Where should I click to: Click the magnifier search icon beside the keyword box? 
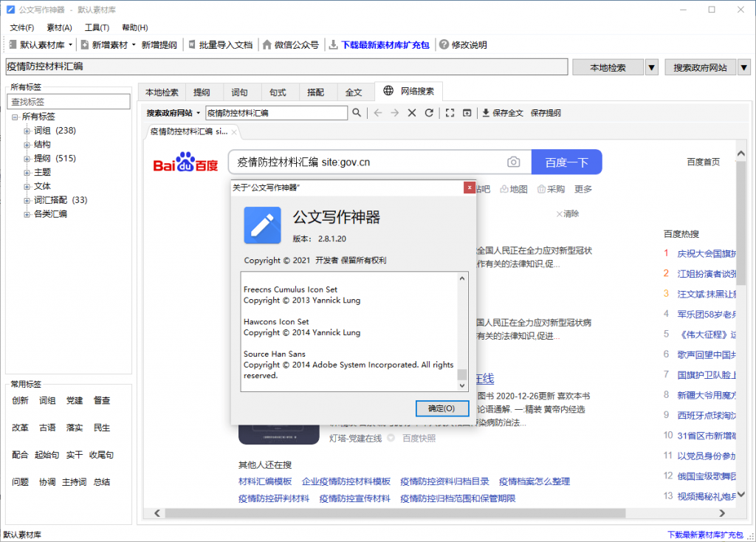pyautogui.click(x=357, y=113)
